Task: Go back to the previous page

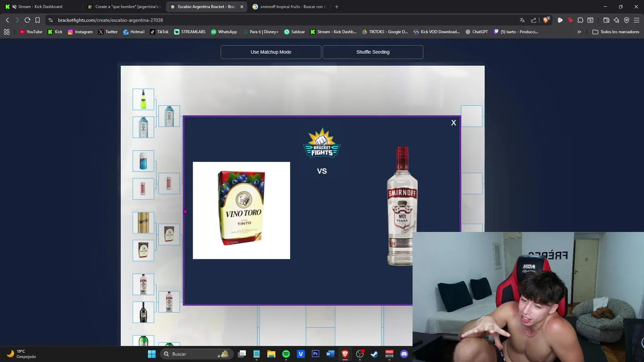Action: pos(7,20)
